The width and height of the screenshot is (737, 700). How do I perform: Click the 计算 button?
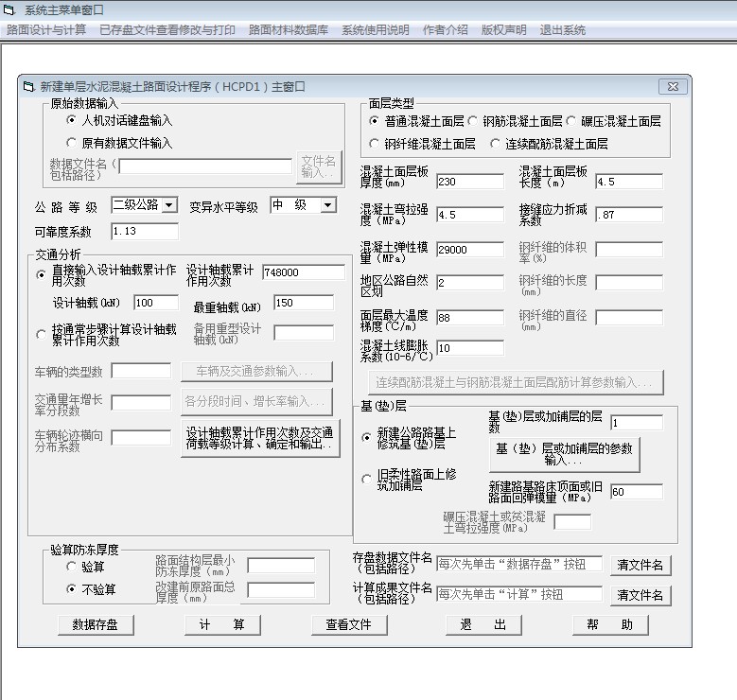(222, 625)
